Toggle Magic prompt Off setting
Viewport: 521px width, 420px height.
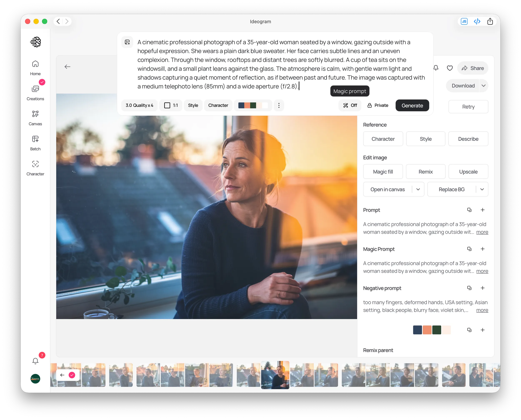click(350, 105)
